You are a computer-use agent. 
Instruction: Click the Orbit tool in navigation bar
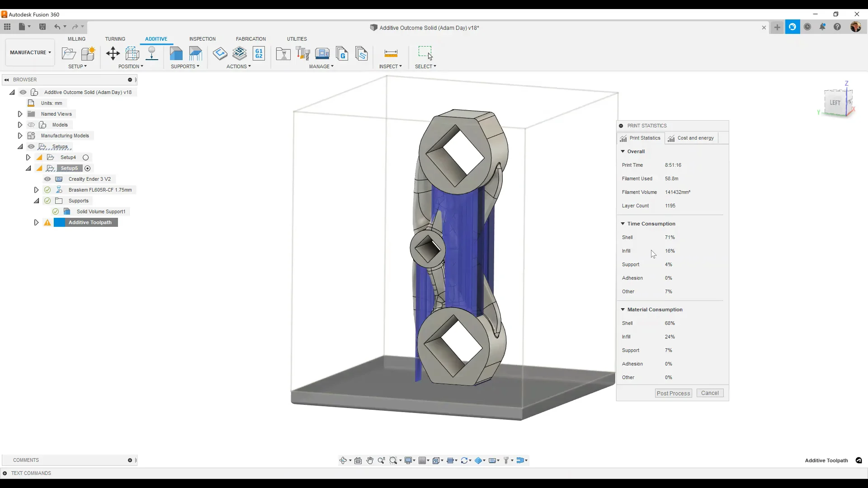click(x=343, y=460)
